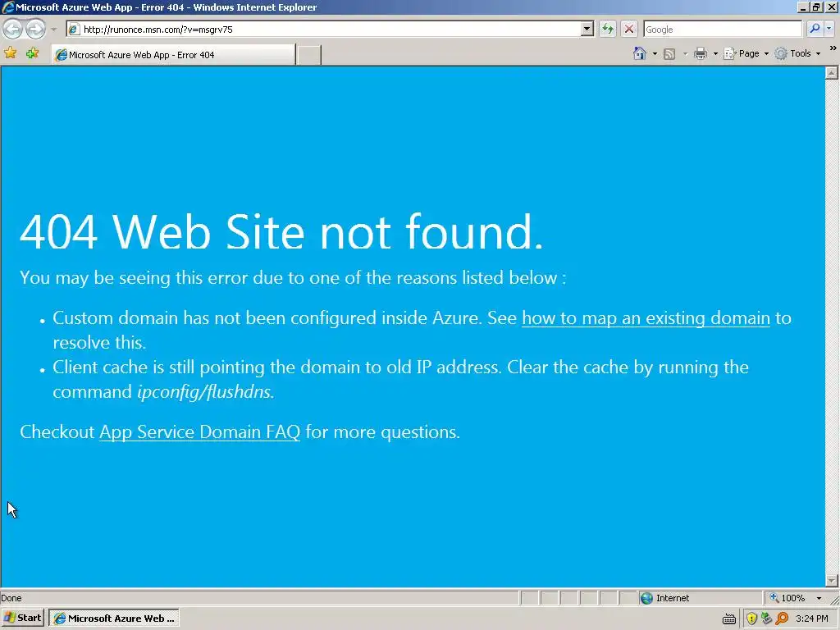
Task: Click the Internet Explorer title bar icon
Action: (8, 7)
